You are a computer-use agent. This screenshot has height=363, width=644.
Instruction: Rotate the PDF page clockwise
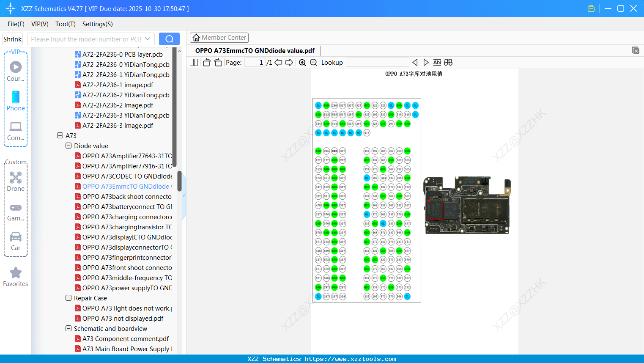pyautogui.click(x=218, y=62)
